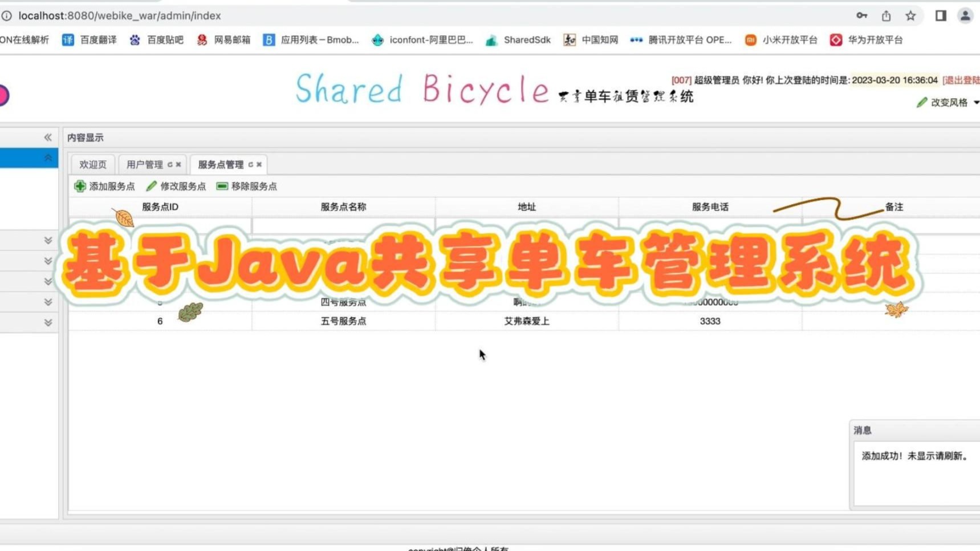Close the 用户管理 tab
This screenshot has height=551, width=980.
click(178, 164)
